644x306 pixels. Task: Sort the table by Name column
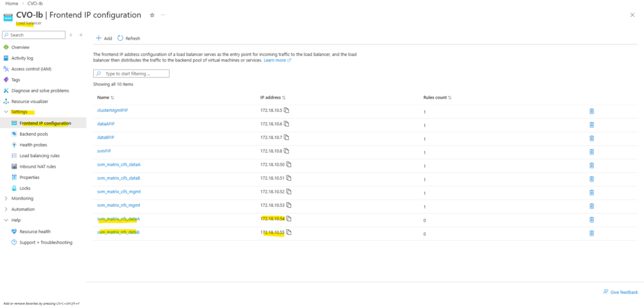106,97
